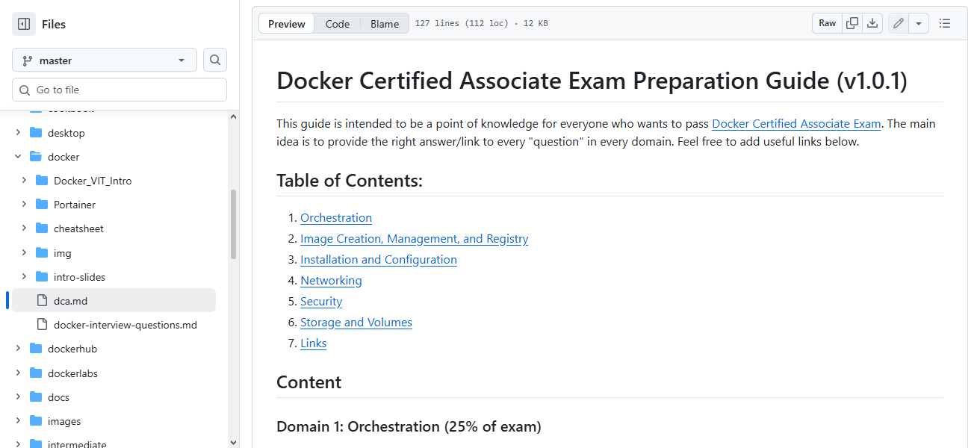This screenshot has height=448, width=980.
Task: Expand the desktop folder chevron
Action: tap(18, 133)
